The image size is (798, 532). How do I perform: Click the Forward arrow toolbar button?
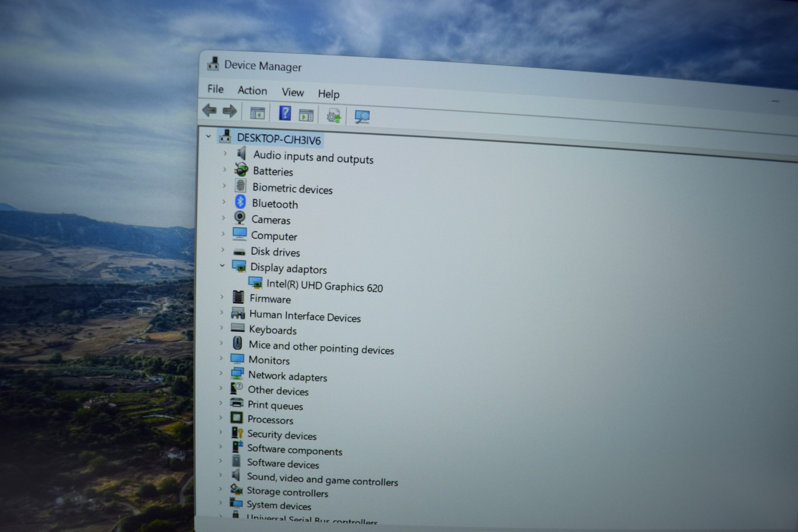click(230, 111)
